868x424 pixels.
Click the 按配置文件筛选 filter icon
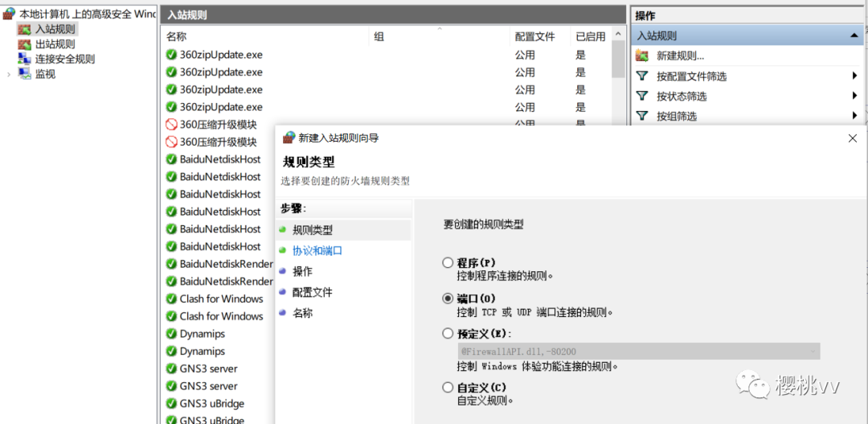(x=642, y=76)
